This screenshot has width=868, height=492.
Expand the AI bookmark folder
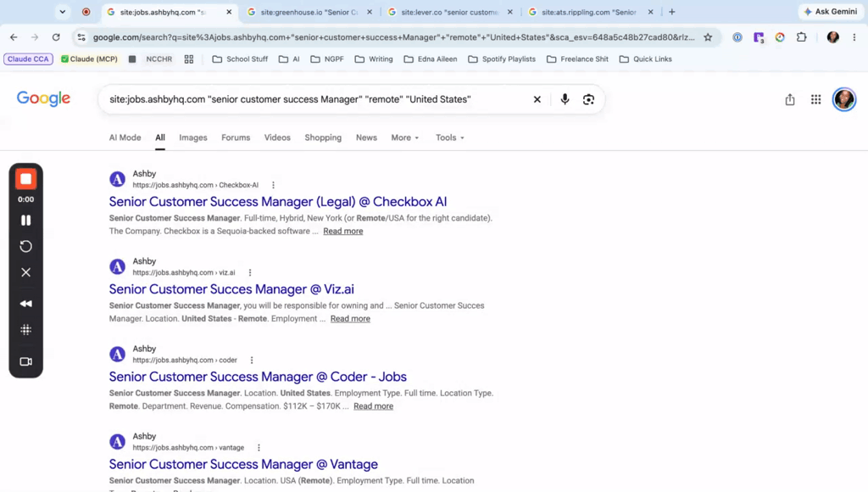click(289, 59)
